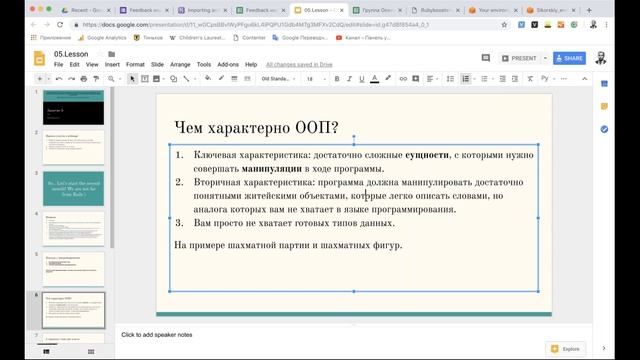The height and width of the screenshot is (360, 640).
Task: Open the border dash options
Action: point(247,78)
